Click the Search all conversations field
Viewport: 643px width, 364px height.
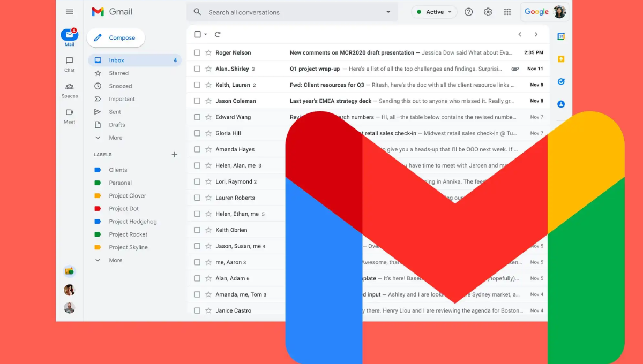pyautogui.click(x=292, y=12)
